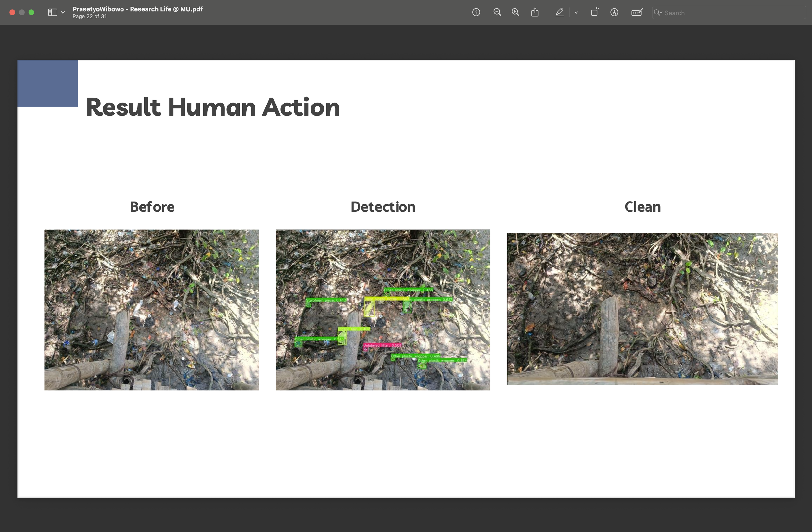Open highlight color options dropdown arrow
This screenshot has height=532, width=812.
(x=576, y=13)
